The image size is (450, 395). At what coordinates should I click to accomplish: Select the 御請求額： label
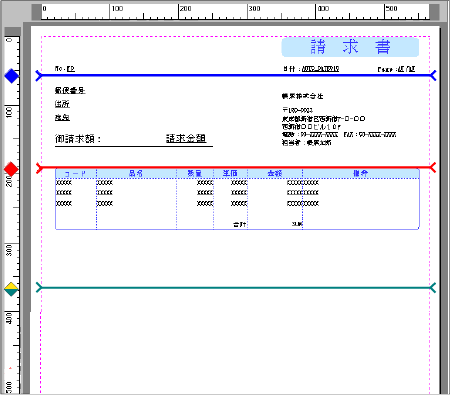[x=78, y=139]
